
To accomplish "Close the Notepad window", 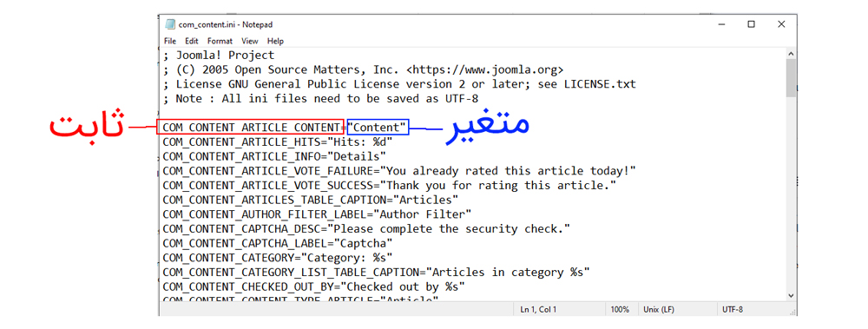I will 781,24.
